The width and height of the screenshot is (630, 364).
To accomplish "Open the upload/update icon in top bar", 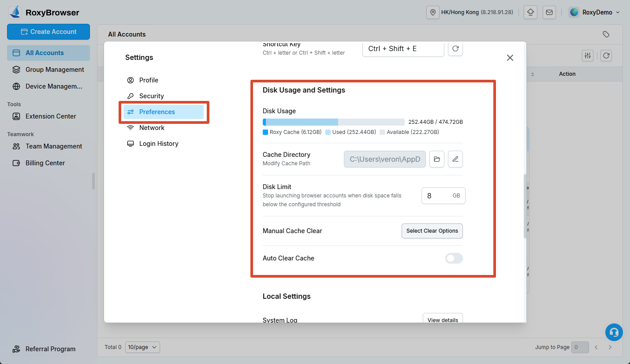I will pos(530,12).
